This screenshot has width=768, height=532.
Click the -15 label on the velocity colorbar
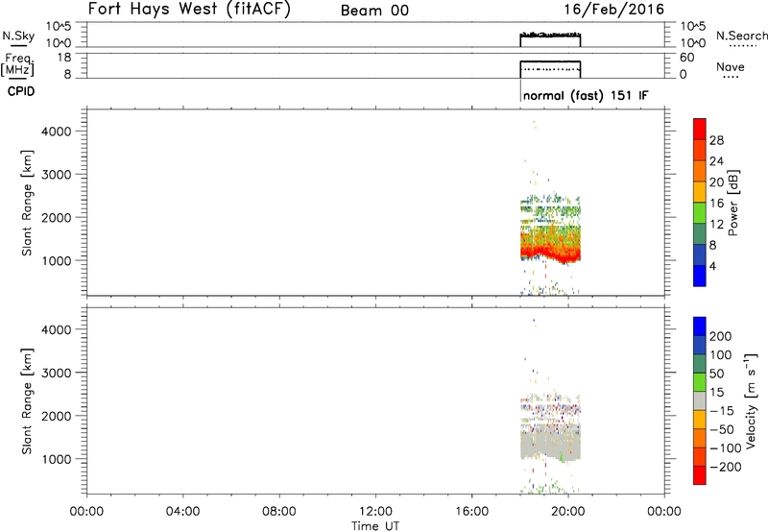(722, 411)
